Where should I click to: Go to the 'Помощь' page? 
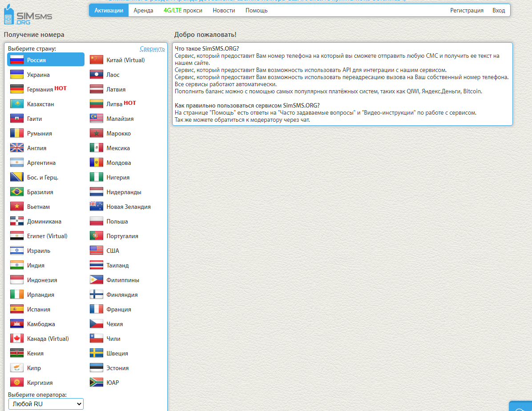coord(256,10)
